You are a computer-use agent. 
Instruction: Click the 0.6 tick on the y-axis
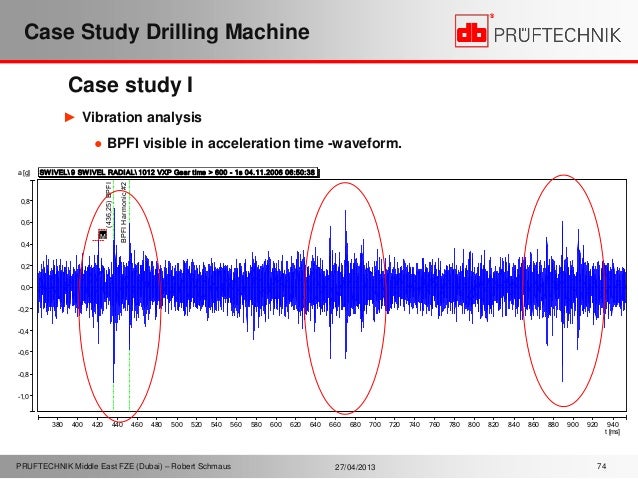25,223
